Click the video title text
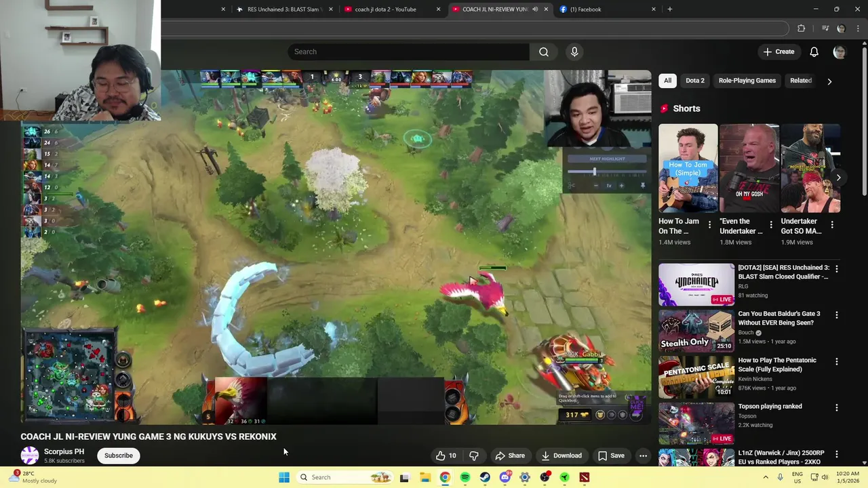The image size is (868, 488). [x=149, y=436]
